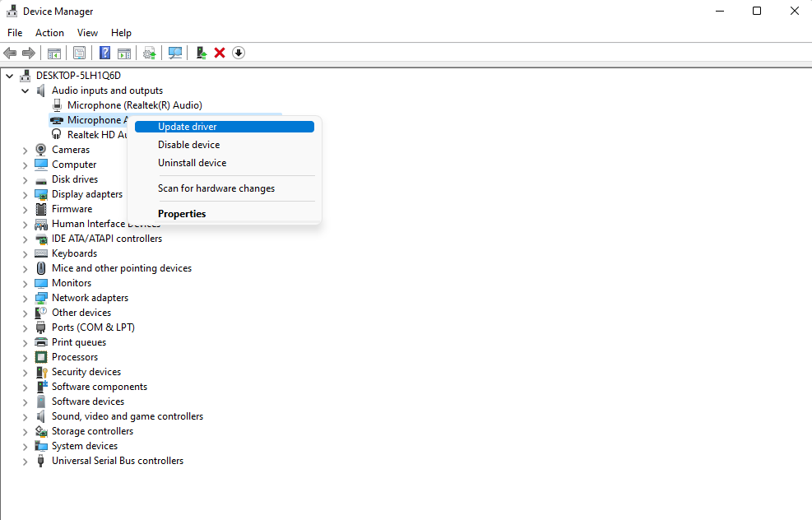Click the Security devices key icon
812x520 pixels.
[41, 372]
